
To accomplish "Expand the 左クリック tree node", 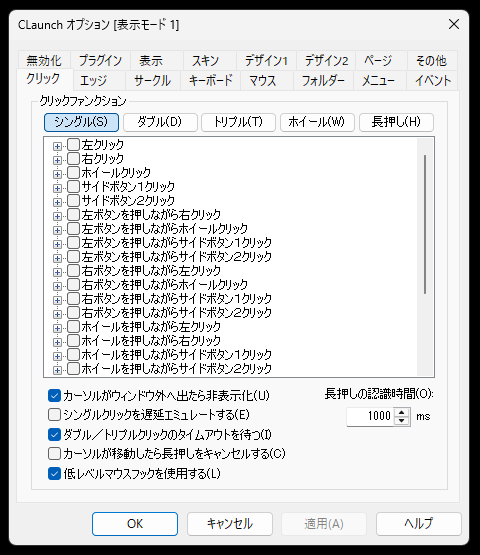I will tap(57, 146).
